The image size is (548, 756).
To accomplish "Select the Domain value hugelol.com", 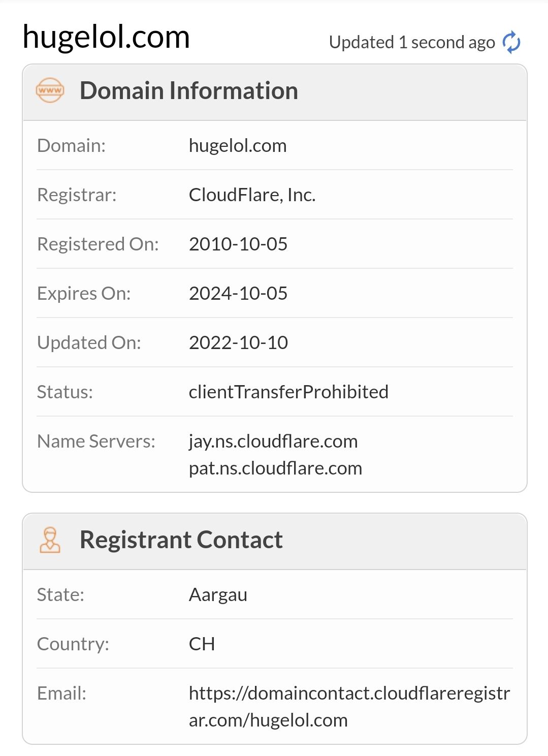I will [x=238, y=146].
